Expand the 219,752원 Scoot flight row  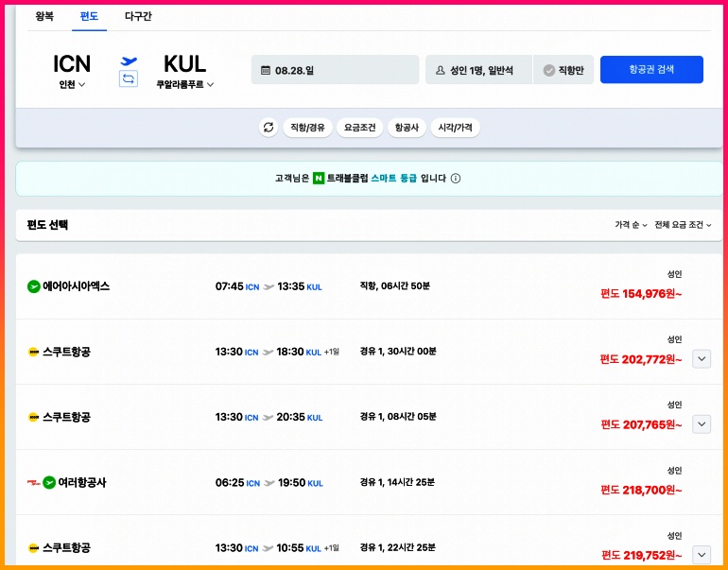(x=702, y=555)
